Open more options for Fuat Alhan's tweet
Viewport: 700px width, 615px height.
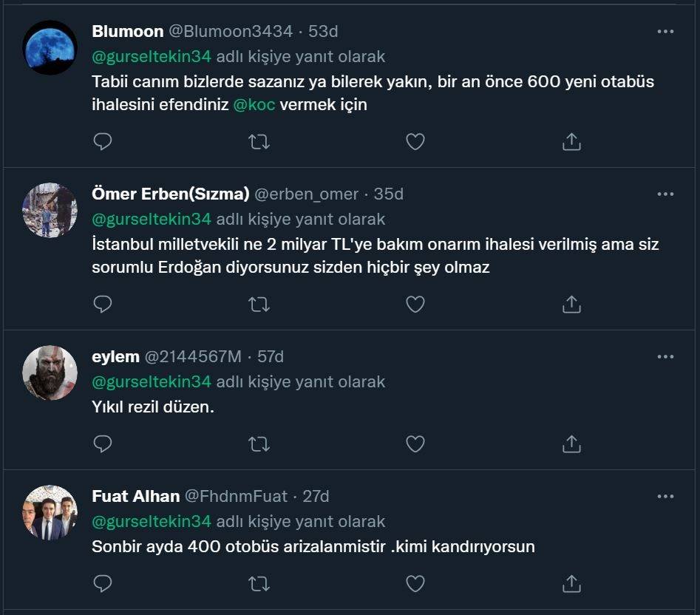point(665,497)
